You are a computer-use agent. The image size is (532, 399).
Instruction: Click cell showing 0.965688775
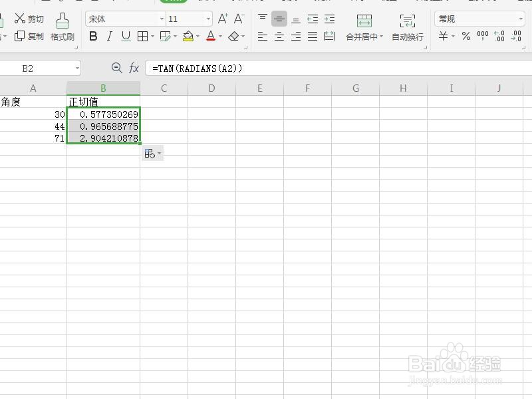coord(104,126)
